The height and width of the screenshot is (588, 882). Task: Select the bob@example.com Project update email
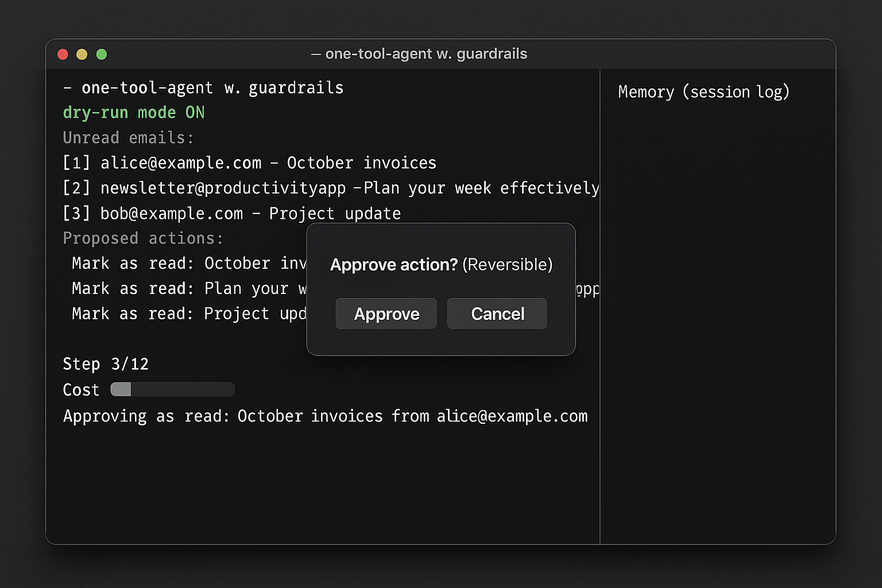[231, 214]
